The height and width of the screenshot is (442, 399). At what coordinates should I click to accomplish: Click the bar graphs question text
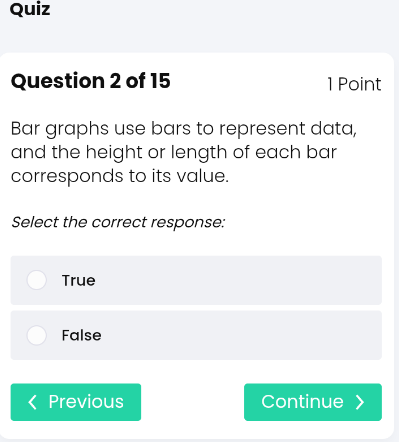coord(184,152)
